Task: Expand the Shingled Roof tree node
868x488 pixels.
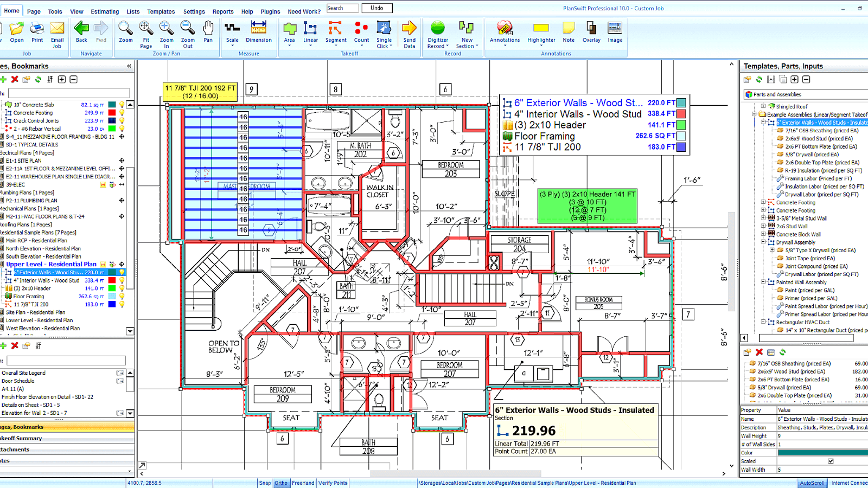Action: point(763,106)
